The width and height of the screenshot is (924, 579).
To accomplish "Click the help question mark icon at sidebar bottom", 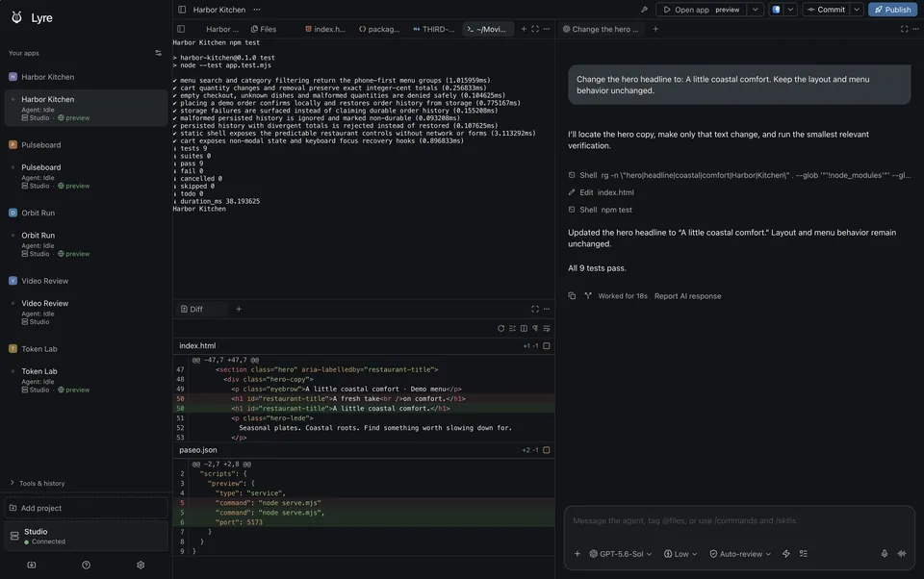I will (86, 566).
